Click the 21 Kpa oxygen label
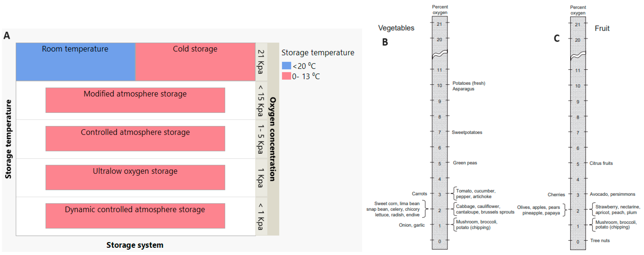The image size is (644, 255). [x=261, y=62]
